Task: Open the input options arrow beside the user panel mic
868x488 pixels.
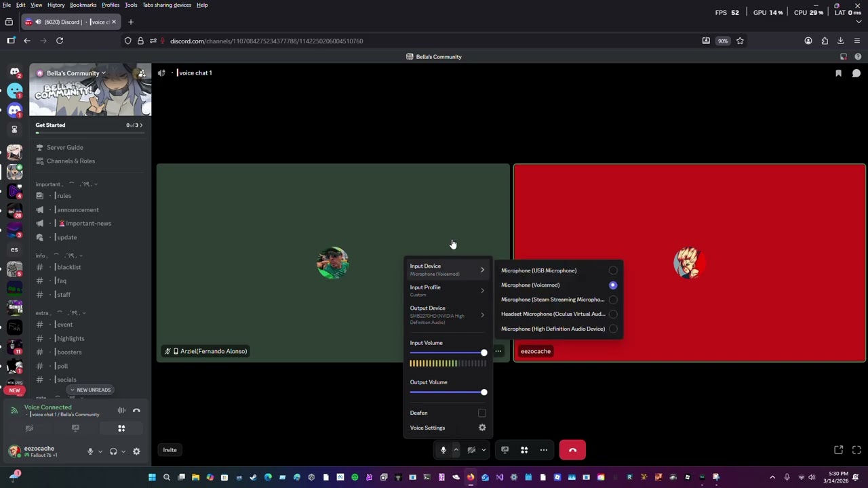Action: (100, 451)
